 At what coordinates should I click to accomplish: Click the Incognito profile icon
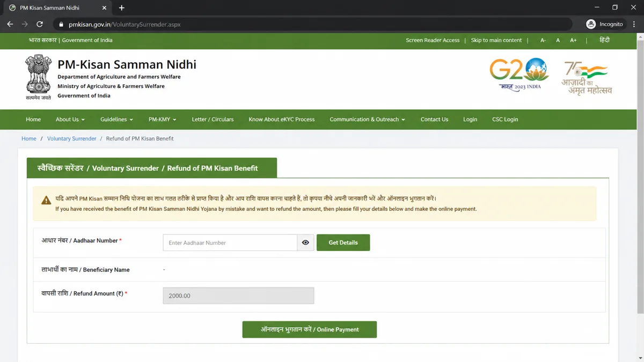(591, 24)
